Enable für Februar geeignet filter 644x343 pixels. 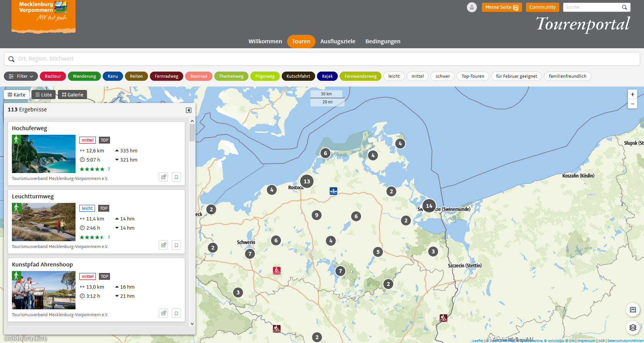(516, 76)
